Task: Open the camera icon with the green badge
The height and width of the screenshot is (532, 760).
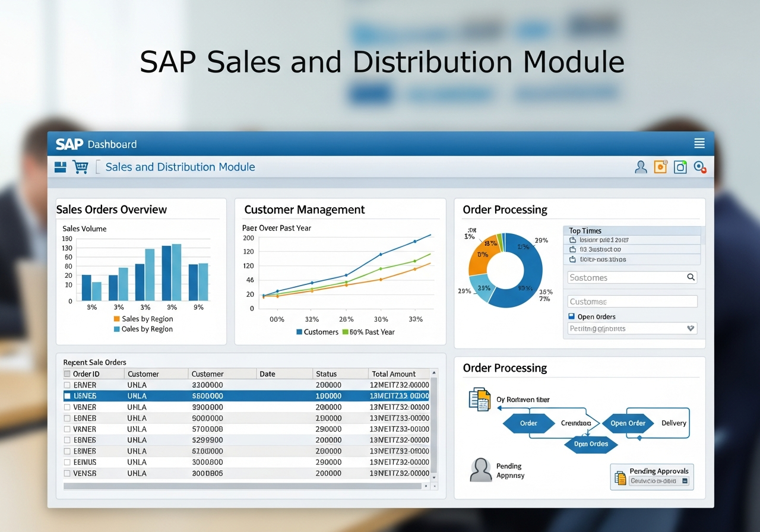Action: click(x=680, y=167)
